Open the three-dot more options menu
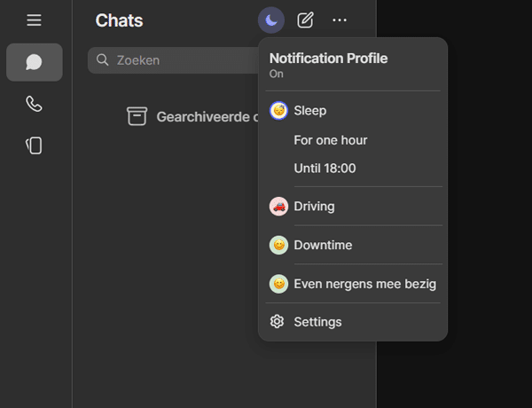This screenshot has width=532, height=408. coord(340,20)
